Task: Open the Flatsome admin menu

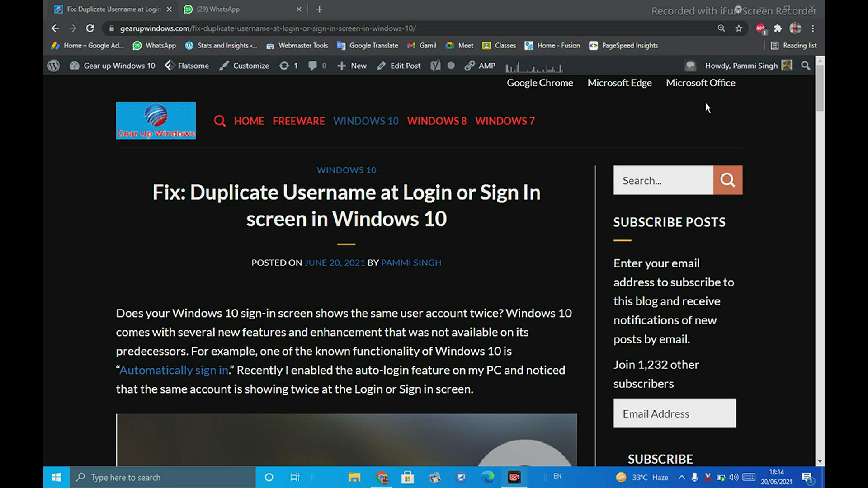Action: pyautogui.click(x=187, y=66)
